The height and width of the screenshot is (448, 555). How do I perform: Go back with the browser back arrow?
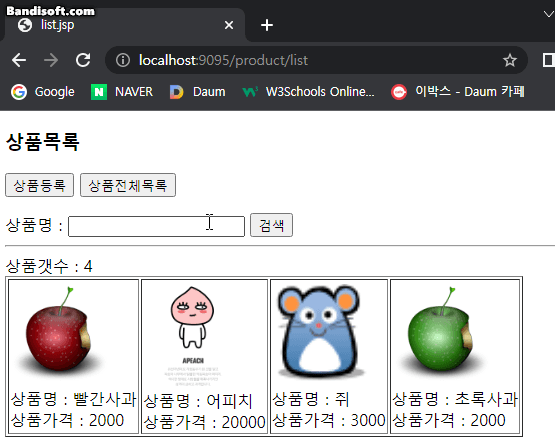(x=19, y=60)
